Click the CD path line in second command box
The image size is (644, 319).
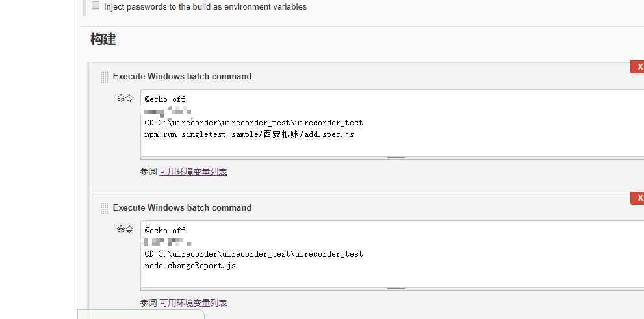coord(253,254)
